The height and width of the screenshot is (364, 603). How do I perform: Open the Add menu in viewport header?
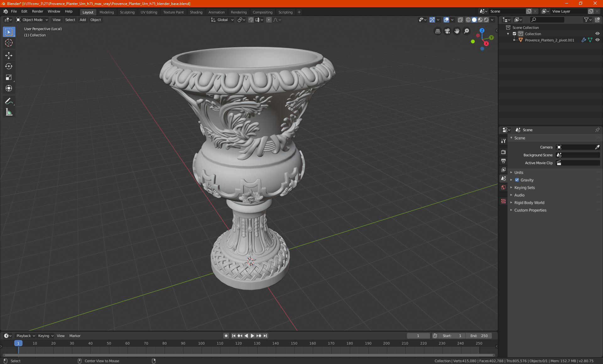tap(83, 20)
